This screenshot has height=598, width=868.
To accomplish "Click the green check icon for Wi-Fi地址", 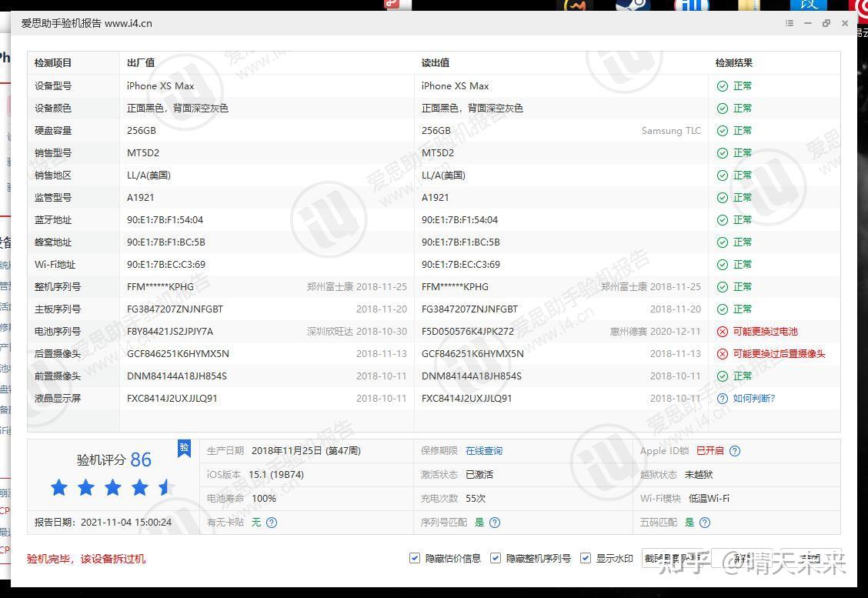I will click(723, 265).
